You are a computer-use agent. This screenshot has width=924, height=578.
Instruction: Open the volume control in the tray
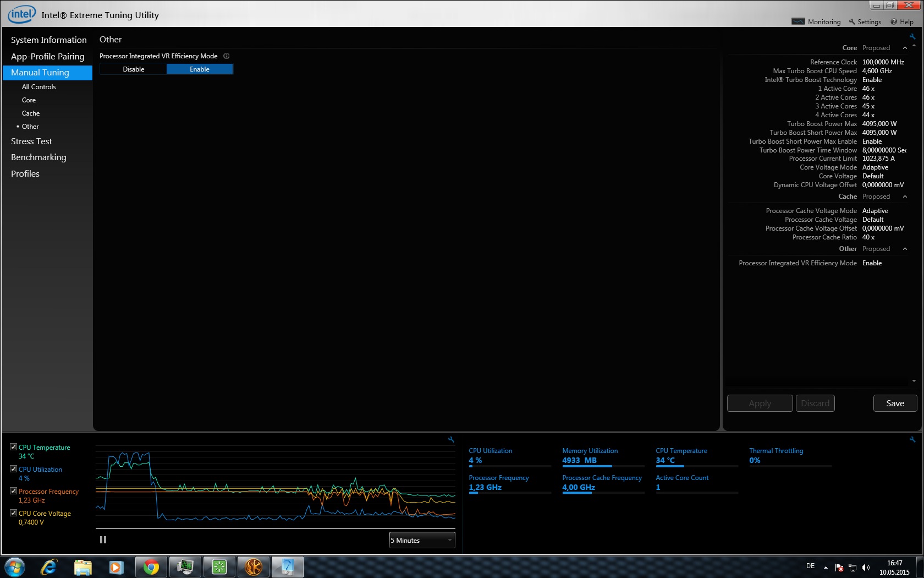point(866,568)
